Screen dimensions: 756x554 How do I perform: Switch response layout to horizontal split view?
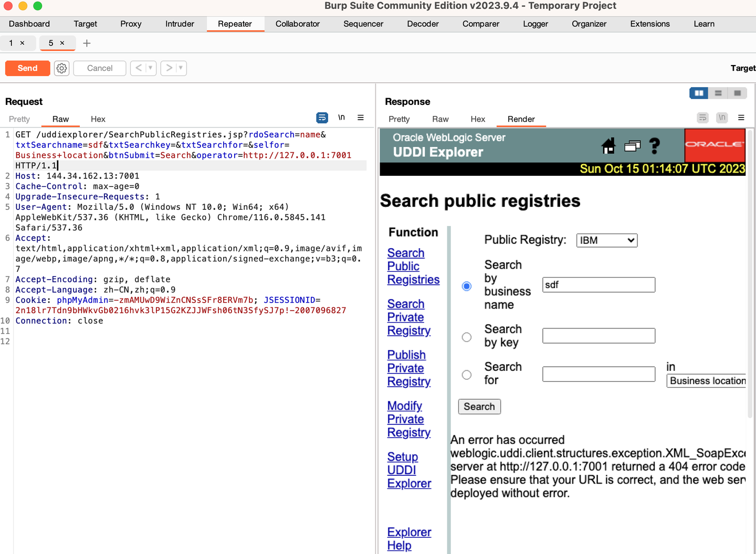(x=718, y=93)
